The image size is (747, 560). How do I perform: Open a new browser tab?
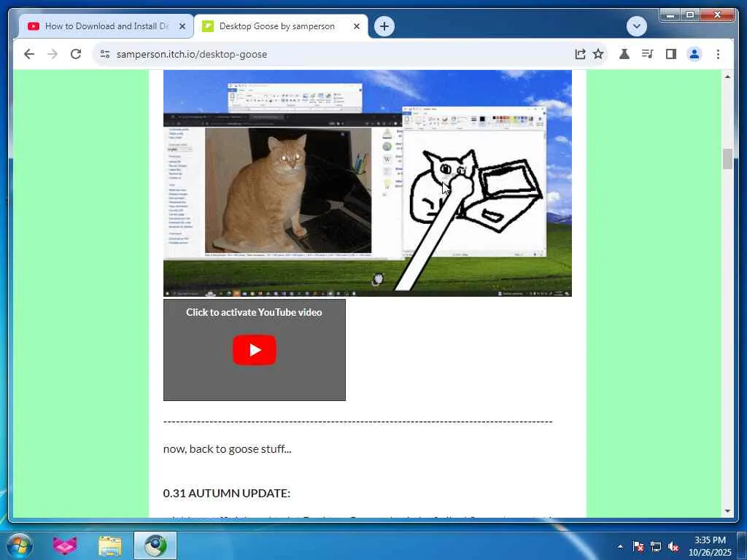click(384, 26)
